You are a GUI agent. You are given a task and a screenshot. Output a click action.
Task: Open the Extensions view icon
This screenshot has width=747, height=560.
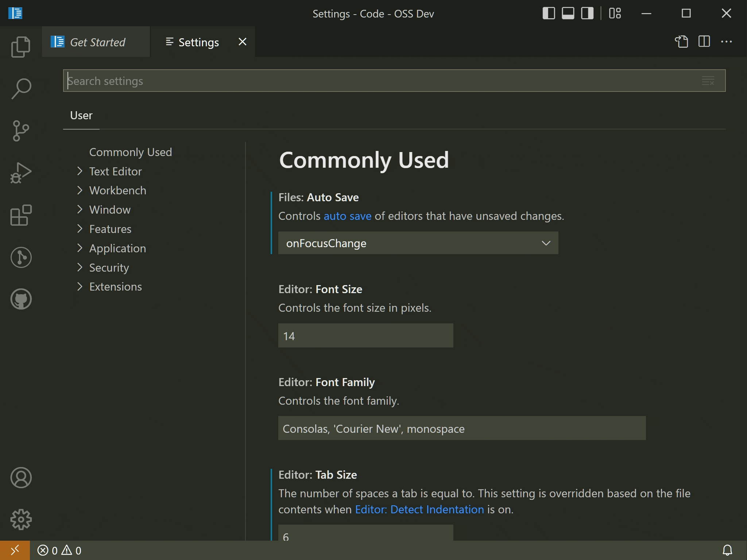pos(21,215)
